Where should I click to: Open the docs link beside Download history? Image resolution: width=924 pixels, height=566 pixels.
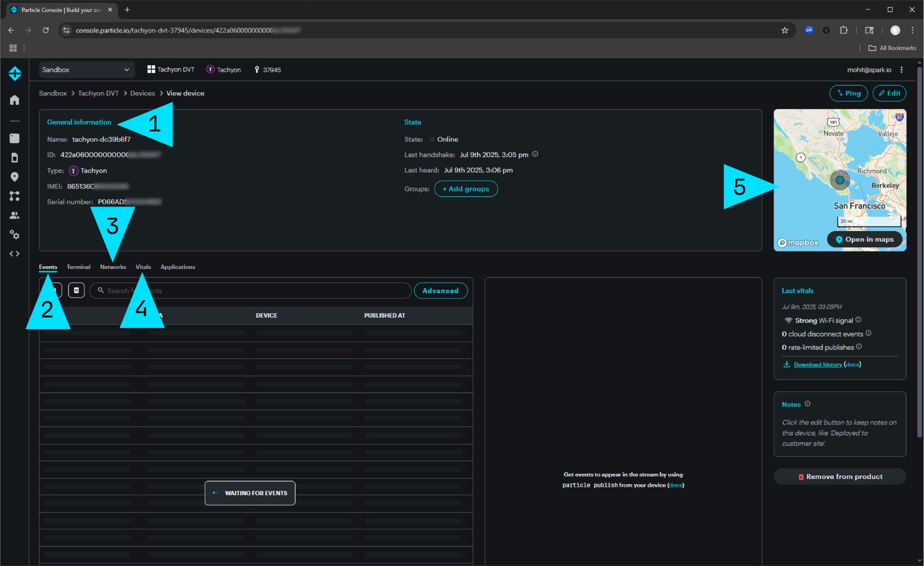(x=853, y=364)
